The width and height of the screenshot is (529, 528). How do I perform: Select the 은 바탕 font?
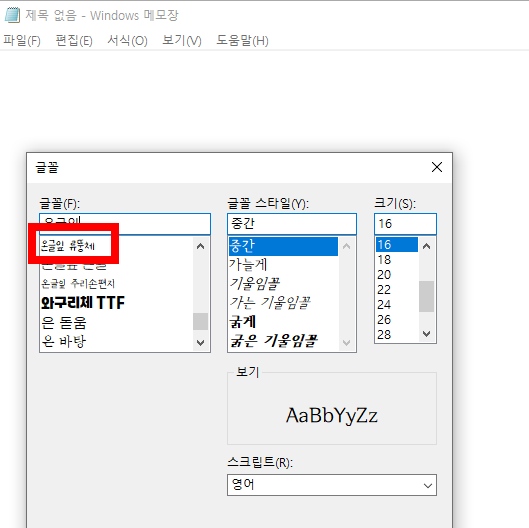point(64,341)
